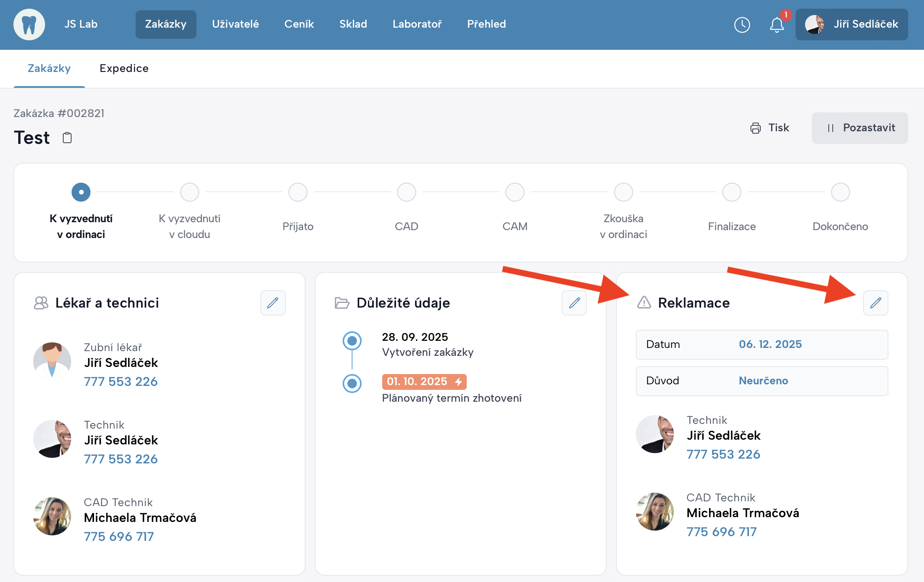This screenshot has width=924, height=582.
Task: Edit the Důležité údaje card
Action: (574, 303)
